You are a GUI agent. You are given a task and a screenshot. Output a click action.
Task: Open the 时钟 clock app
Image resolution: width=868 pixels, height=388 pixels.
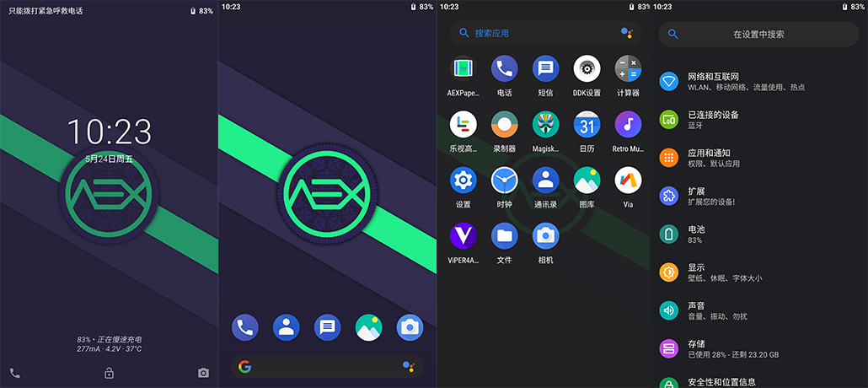click(x=504, y=180)
